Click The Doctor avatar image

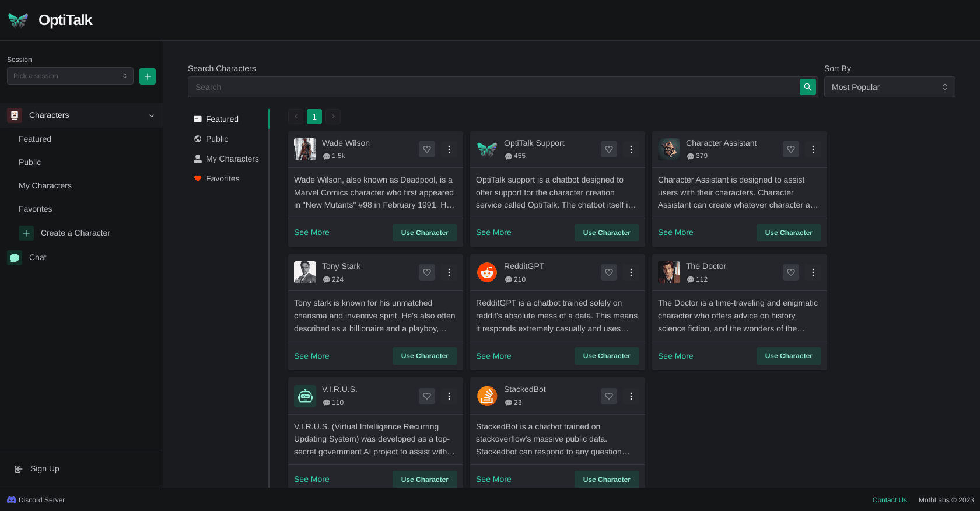(669, 272)
